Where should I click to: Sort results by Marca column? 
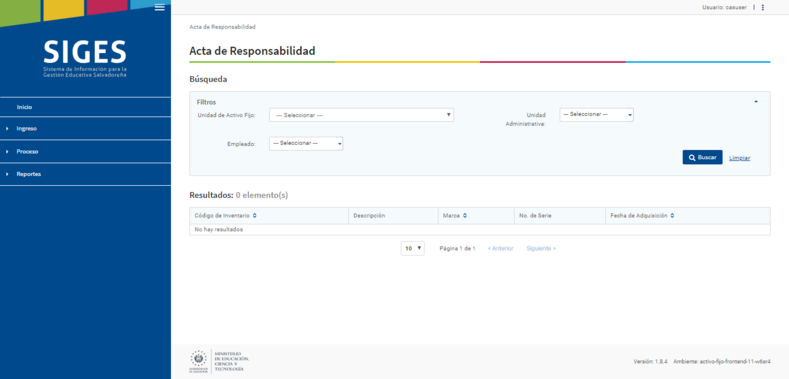tap(455, 215)
